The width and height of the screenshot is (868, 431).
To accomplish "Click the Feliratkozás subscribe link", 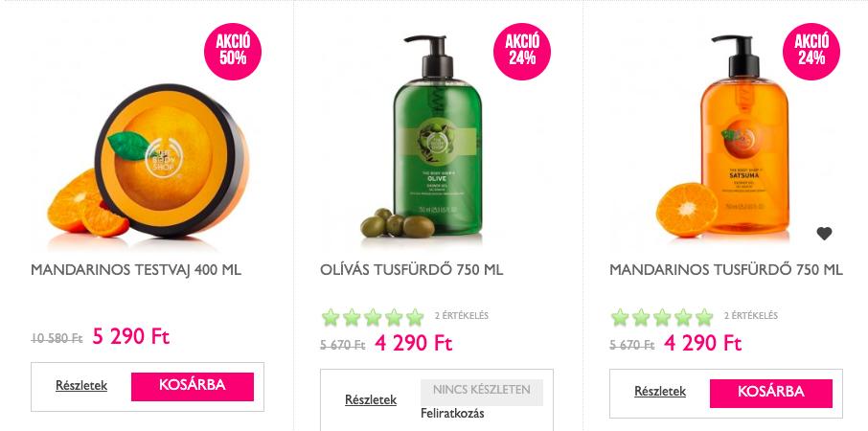I will pos(452,414).
